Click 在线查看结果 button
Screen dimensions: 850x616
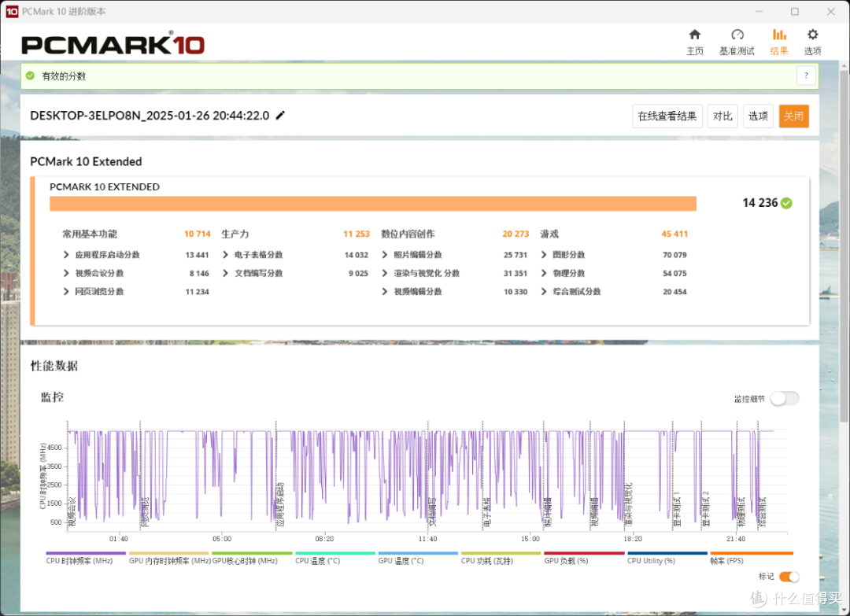[x=667, y=116]
